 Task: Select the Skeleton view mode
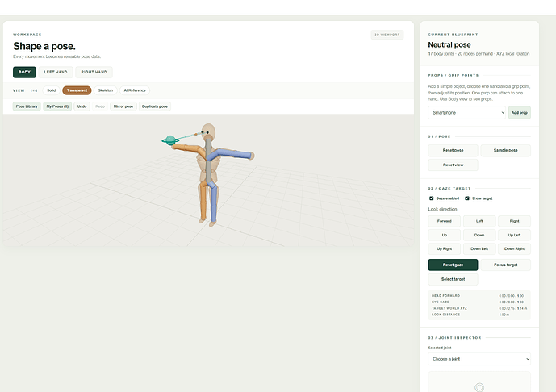coord(106,90)
